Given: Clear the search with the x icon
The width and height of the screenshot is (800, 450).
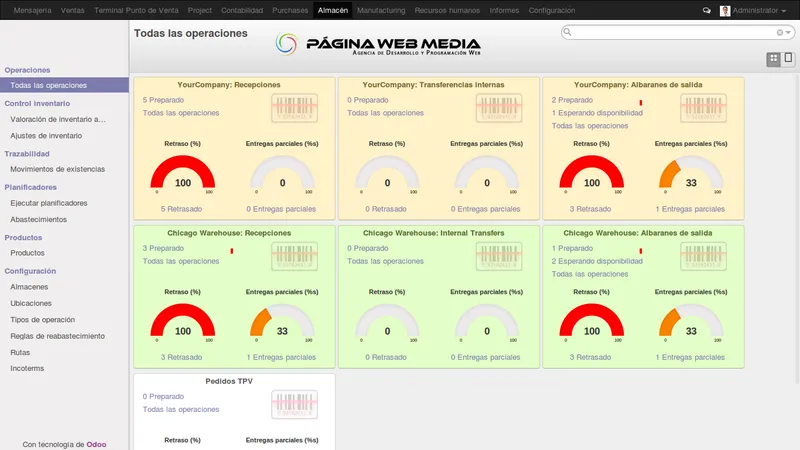Looking at the screenshot, I should pyautogui.click(x=780, y=33).
